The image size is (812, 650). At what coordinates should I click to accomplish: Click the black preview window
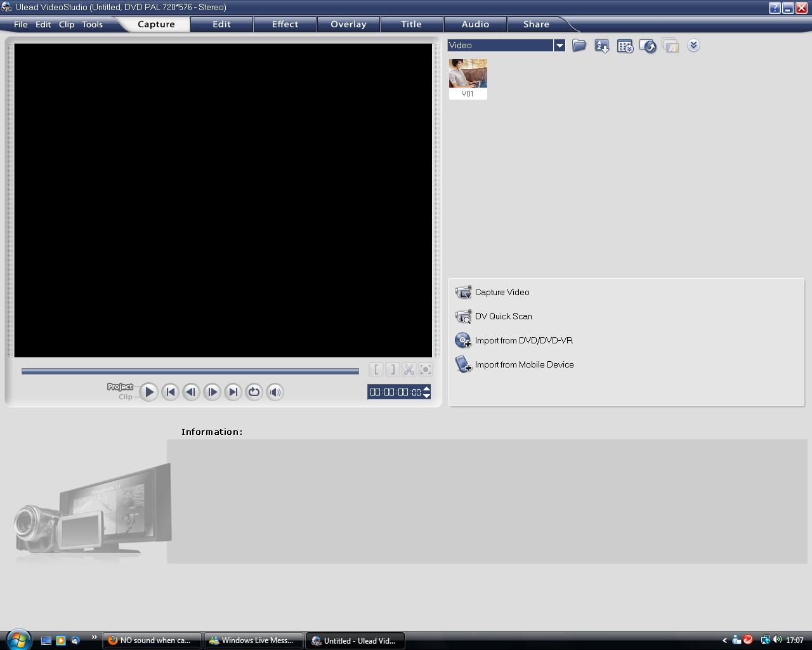pyautogui.click(x=223, y=201)
